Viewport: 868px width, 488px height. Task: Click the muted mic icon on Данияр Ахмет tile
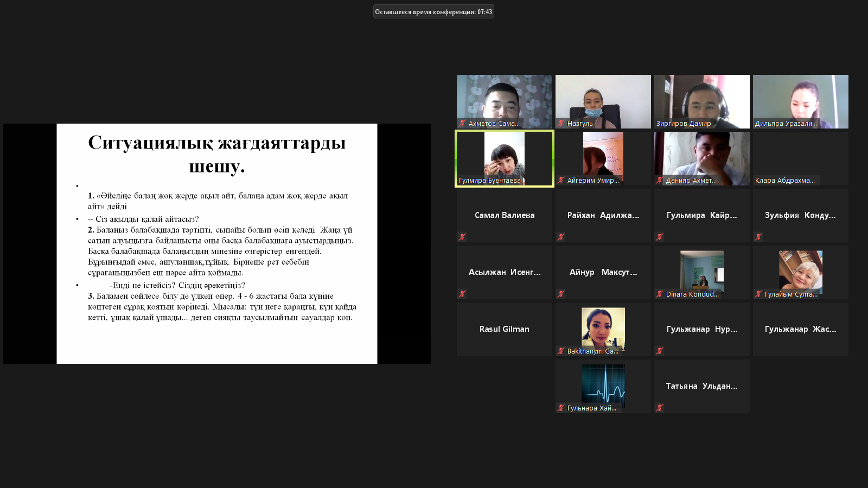(660, 181)
